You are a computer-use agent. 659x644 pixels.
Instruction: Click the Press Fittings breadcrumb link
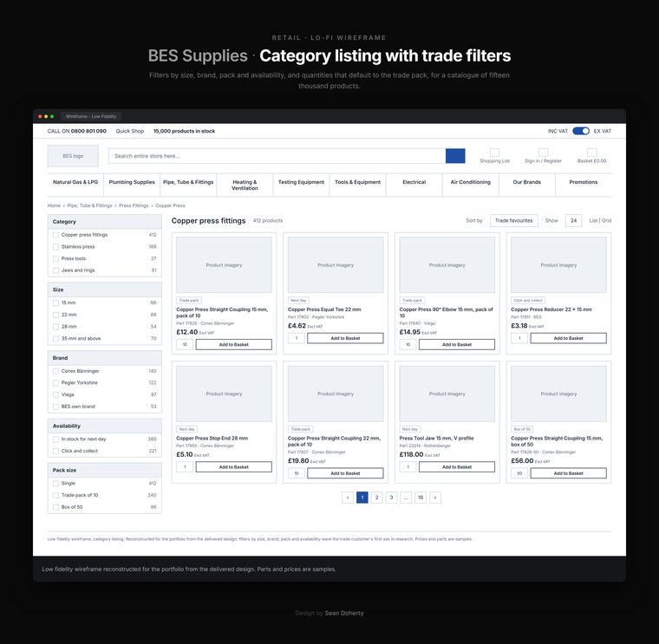(134, 205)
